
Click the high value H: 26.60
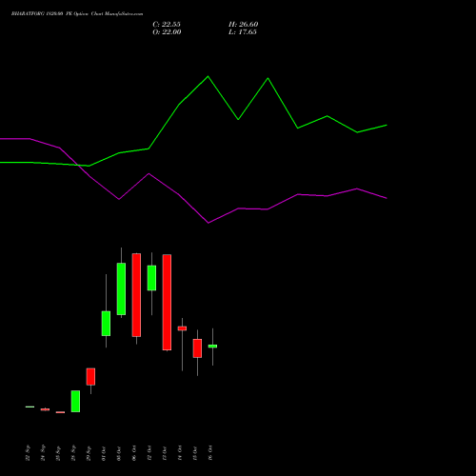pyautogui.click(x=243, y=25)
